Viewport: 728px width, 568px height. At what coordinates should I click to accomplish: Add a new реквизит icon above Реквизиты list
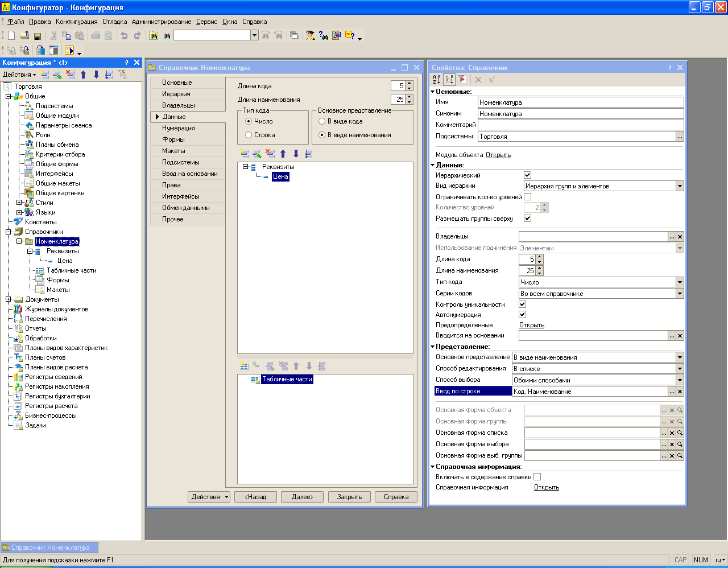point(244,154)
